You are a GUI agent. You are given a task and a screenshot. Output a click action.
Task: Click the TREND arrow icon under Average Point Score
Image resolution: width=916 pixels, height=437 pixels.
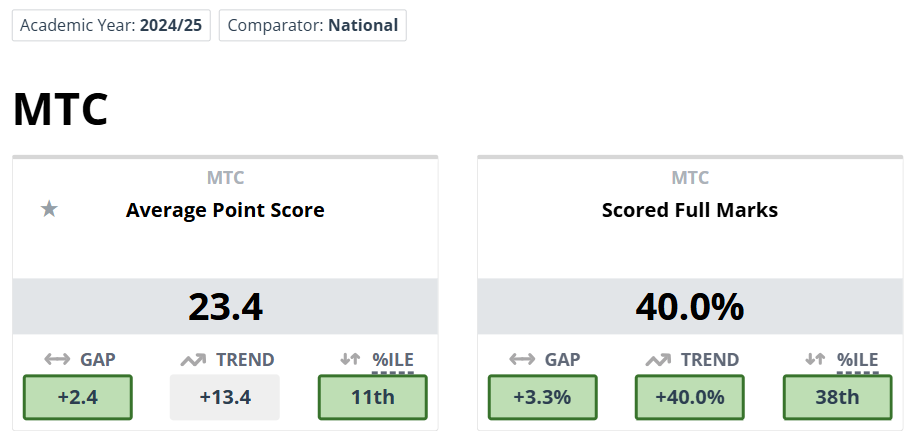[192, 360]
